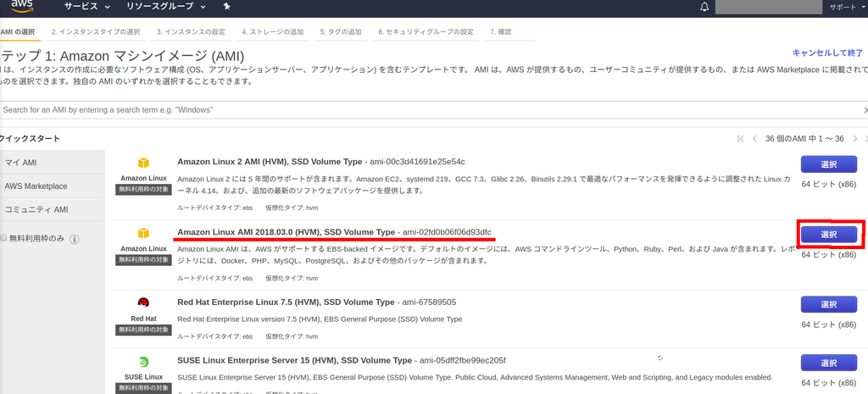The image size is (868, 394).
Task: Click AMI ID ami-05dff2fbe99ec205f
Action: pos(463,360)
